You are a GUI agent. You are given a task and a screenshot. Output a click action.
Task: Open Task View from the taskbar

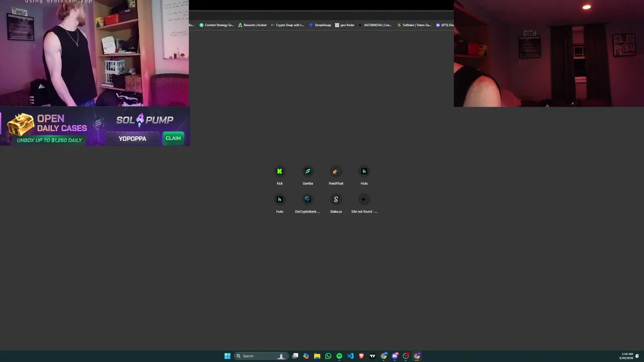[295, 356]
